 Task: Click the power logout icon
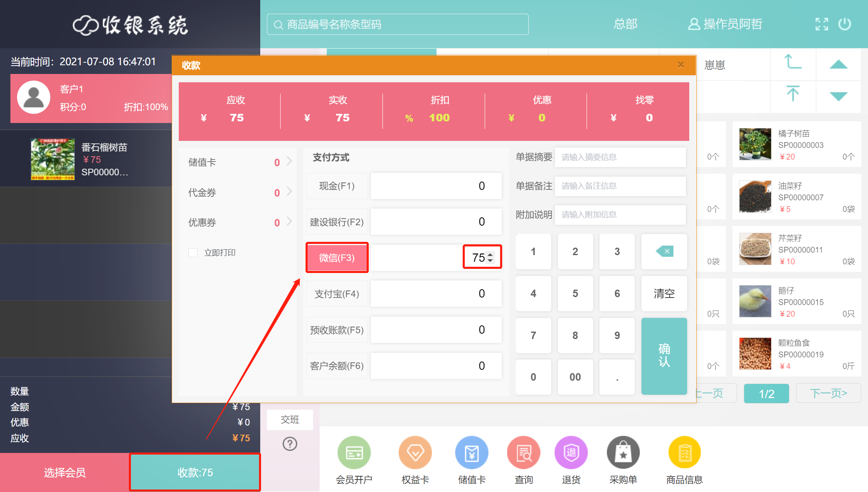844,24
